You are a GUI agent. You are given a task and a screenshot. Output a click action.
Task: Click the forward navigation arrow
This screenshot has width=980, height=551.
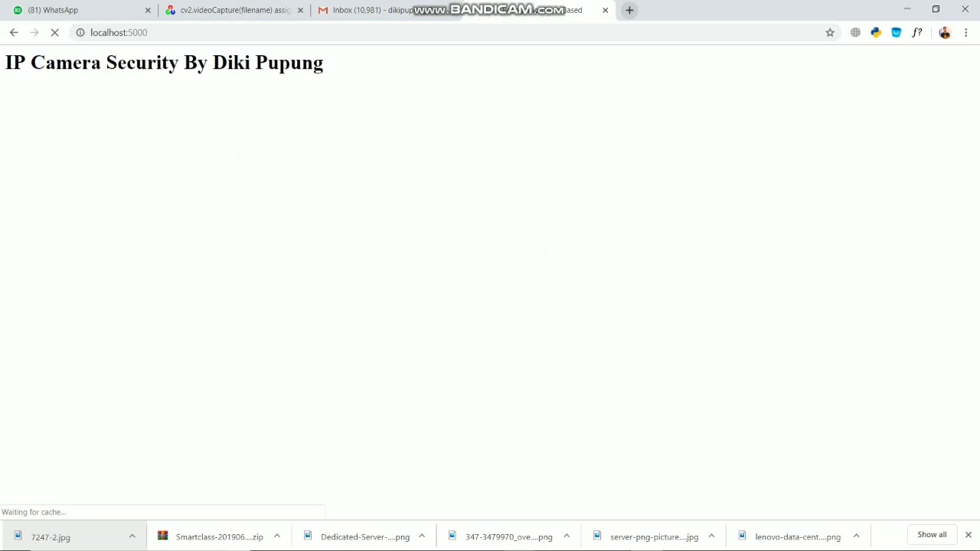34,32
